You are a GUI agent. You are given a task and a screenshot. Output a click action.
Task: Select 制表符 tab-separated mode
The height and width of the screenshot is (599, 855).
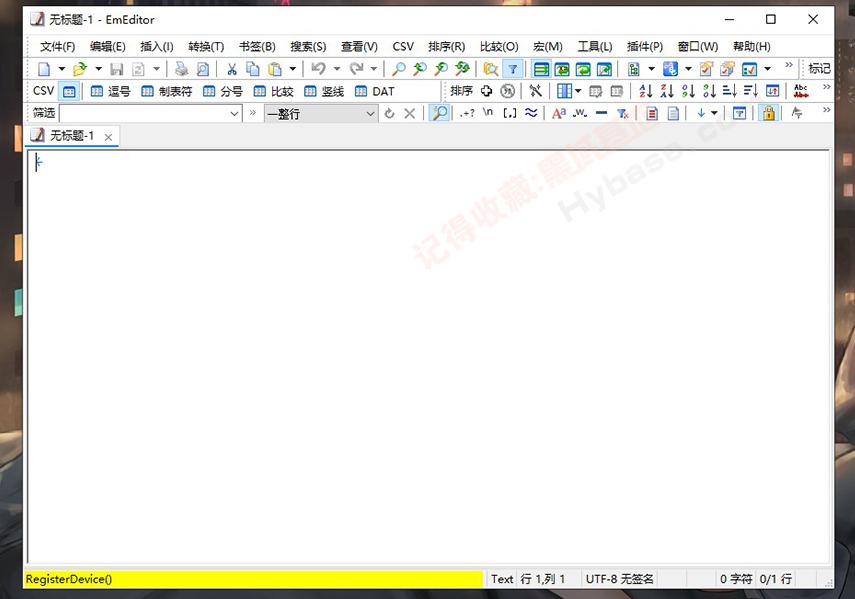coord(167,92)
